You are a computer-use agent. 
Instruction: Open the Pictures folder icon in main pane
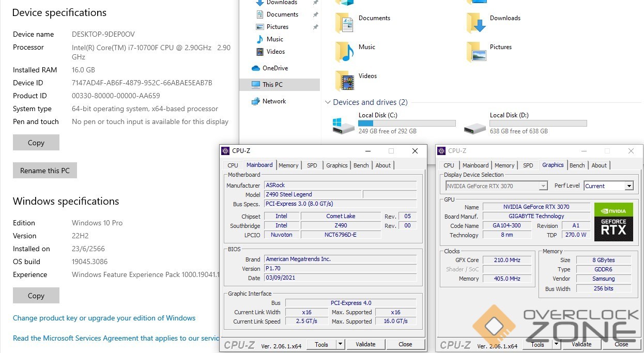coord(476,52)
